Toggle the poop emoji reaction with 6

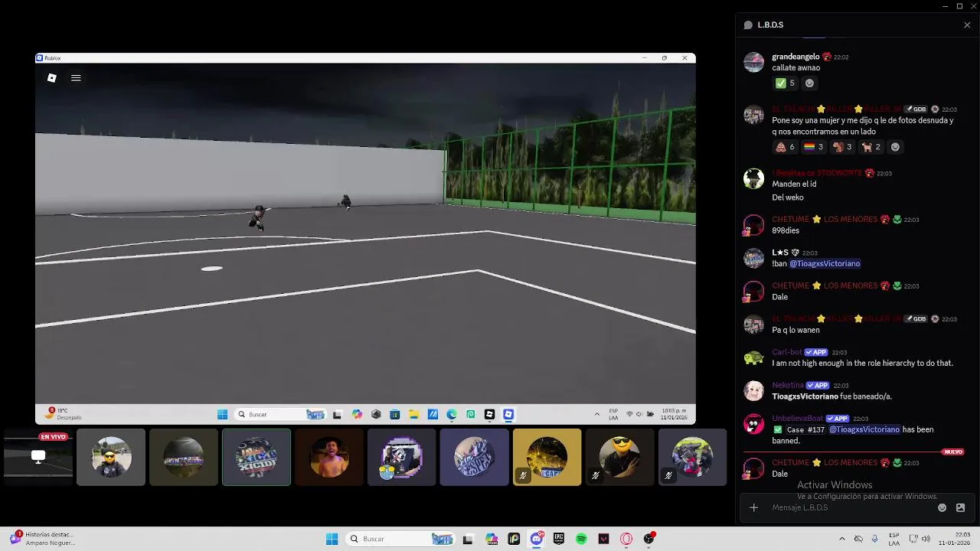[x=785, y=147]
